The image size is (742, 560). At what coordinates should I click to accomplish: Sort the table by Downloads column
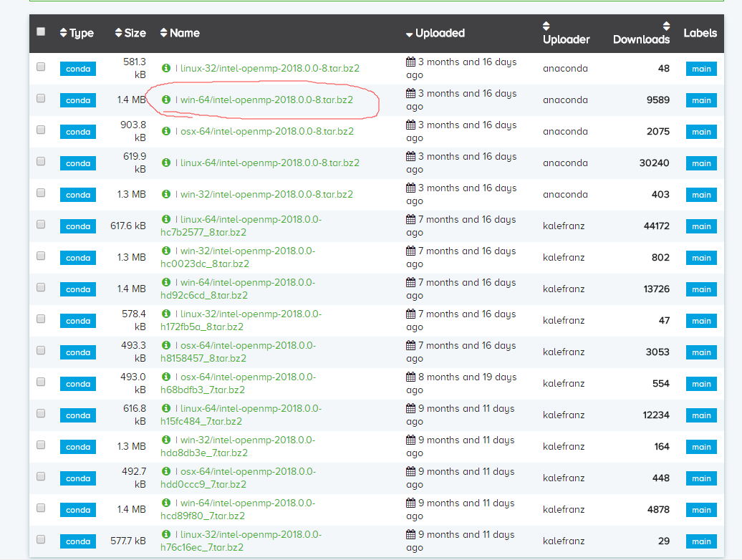coord(641,33)
